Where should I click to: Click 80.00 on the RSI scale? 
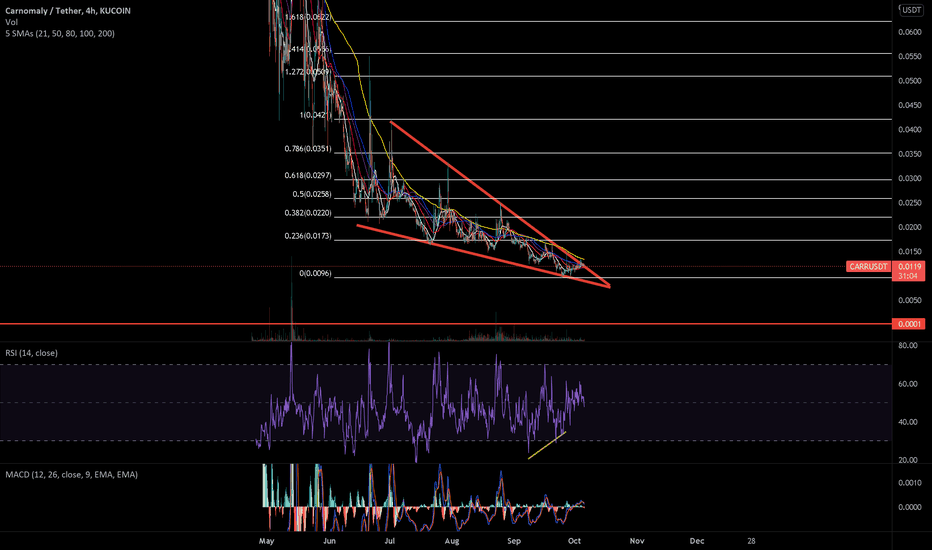(x=908, y=345)
